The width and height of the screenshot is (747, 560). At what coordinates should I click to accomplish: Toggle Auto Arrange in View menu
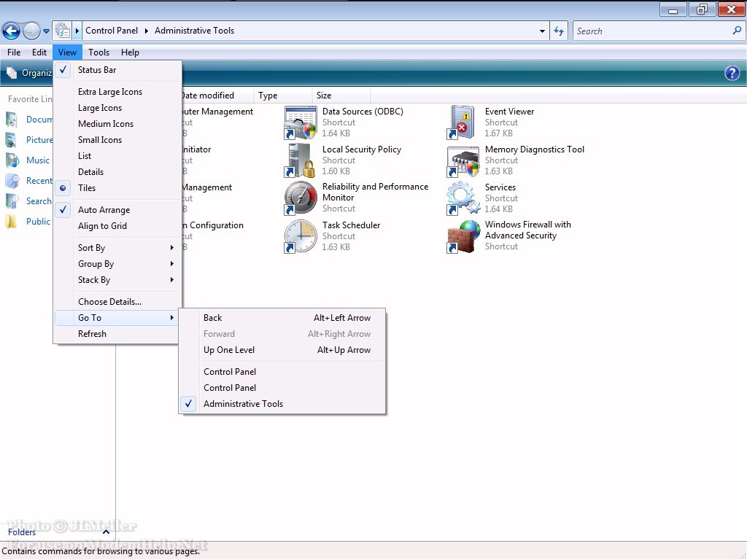point(118,210)
